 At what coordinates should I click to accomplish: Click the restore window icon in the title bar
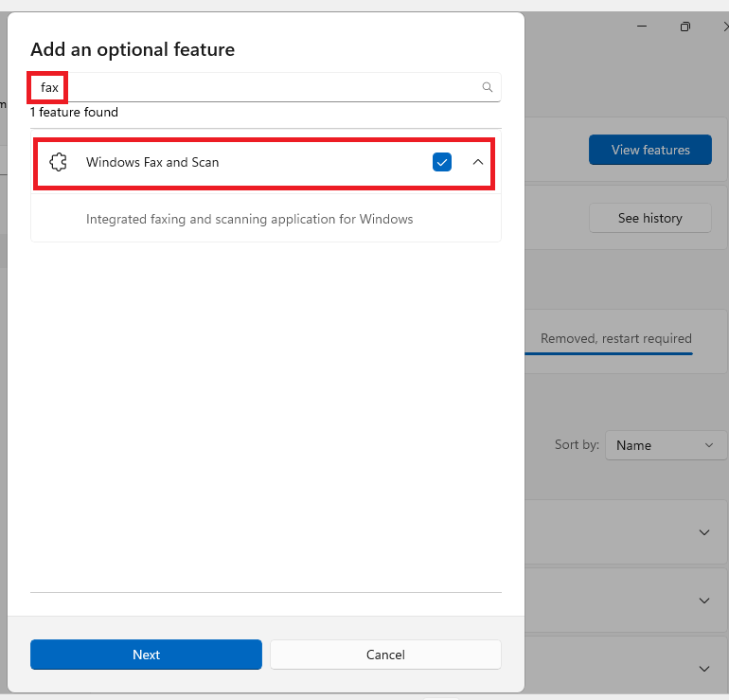click(x=685, y=27)
